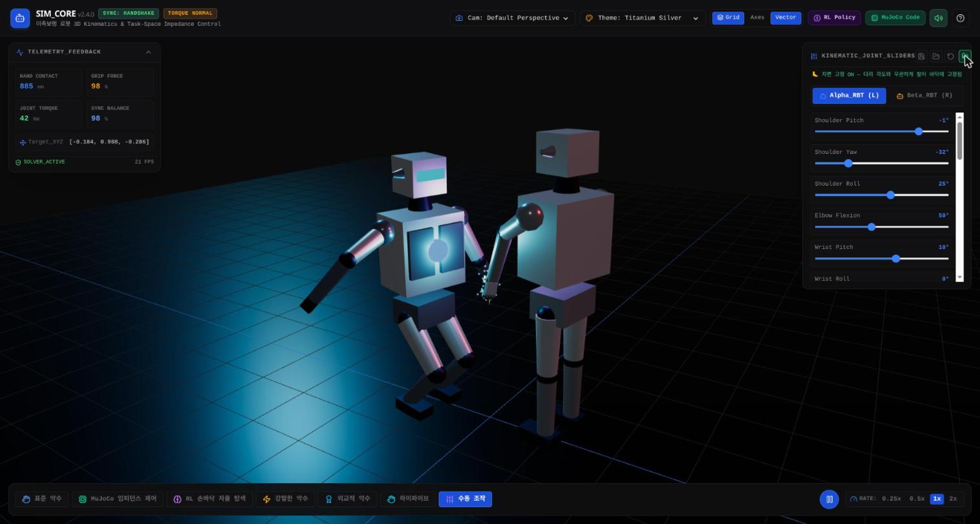Toggle the Grid overlay

(728, 17)
